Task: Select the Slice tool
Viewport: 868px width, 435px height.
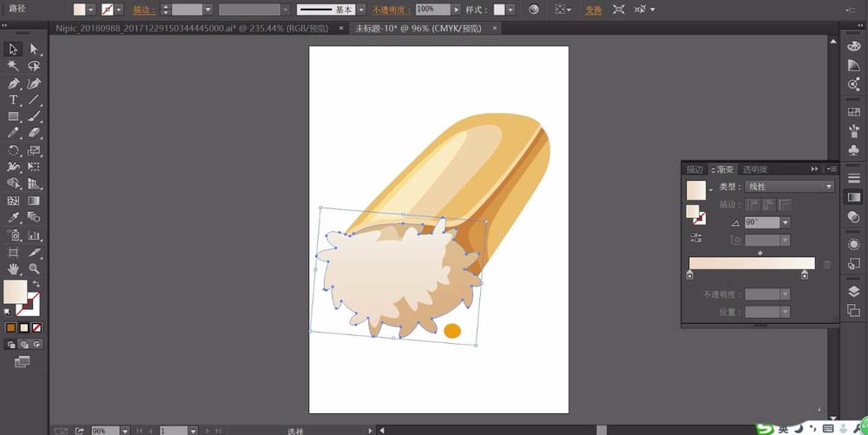Action: pyautogui.click(x=34, y=253)
